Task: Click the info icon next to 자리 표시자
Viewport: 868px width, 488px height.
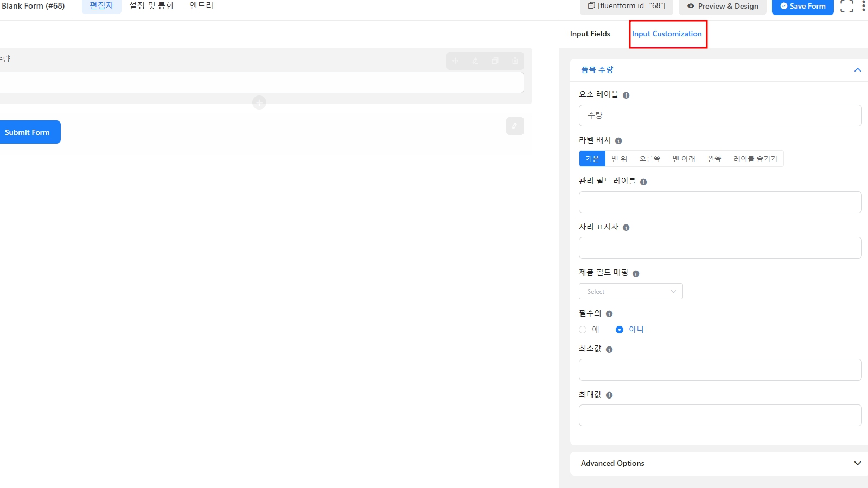Action: click(626, 228)
